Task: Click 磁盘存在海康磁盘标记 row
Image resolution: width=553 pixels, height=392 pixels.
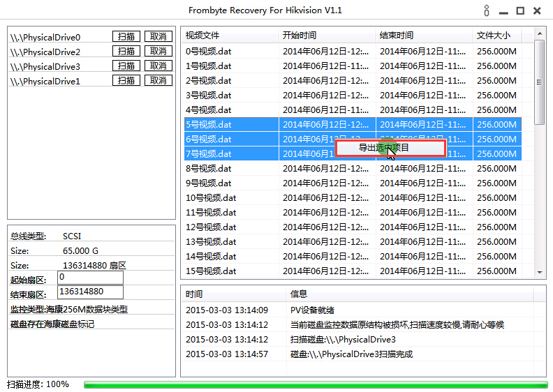Action: [91, 324]
